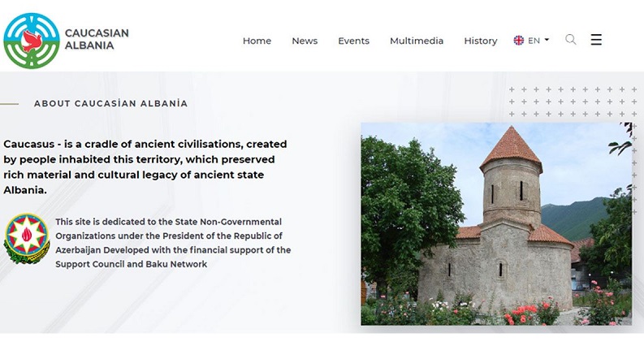Click the ABOUT CAUCASİAN ALBANİA heading
Image resolution: width=644 pixels, height=359 pixels.
(111, 103)
